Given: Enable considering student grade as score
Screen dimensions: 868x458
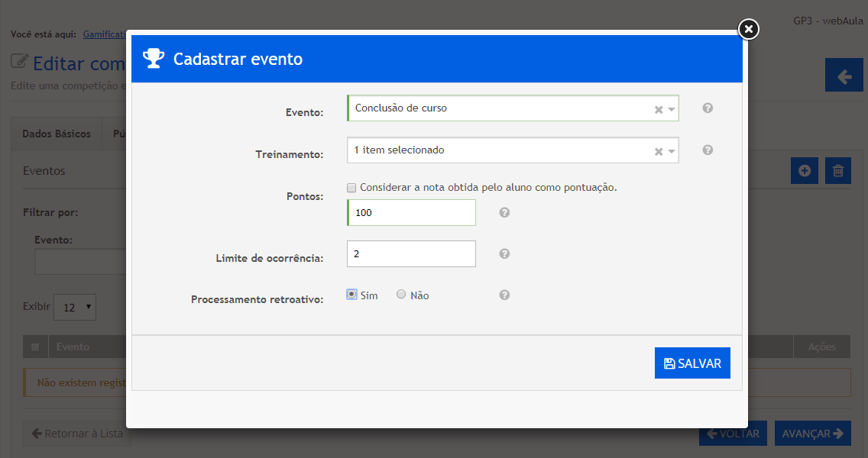Looking at the screenshot, I should pos(351,188).
